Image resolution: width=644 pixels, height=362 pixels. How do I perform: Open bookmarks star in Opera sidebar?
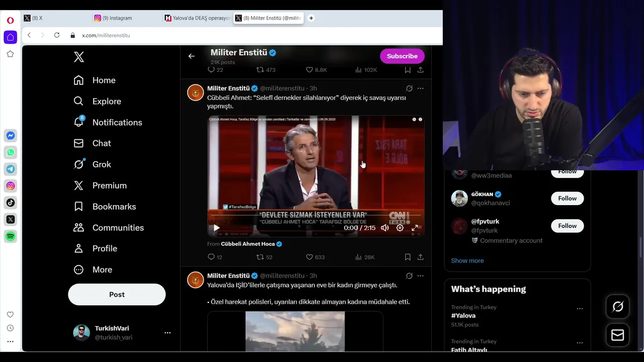coord(10,54)
